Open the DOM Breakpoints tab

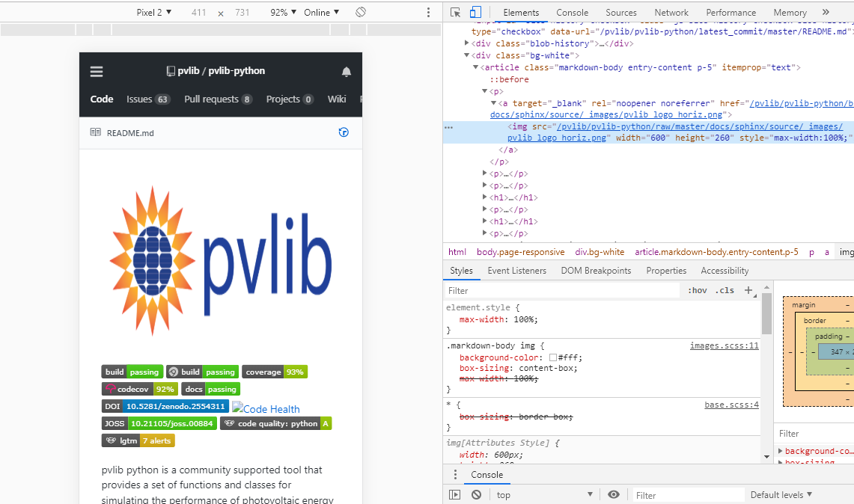[596, 271]
